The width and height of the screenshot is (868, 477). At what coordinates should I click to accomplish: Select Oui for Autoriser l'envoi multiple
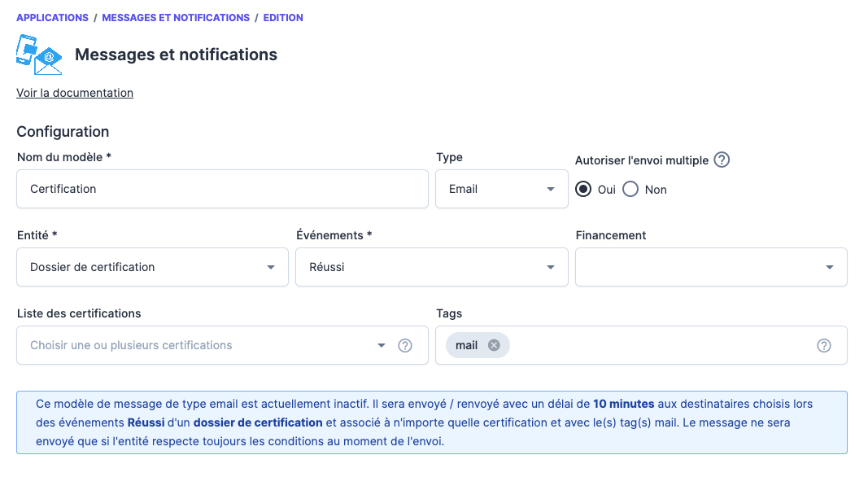[583, 190]
